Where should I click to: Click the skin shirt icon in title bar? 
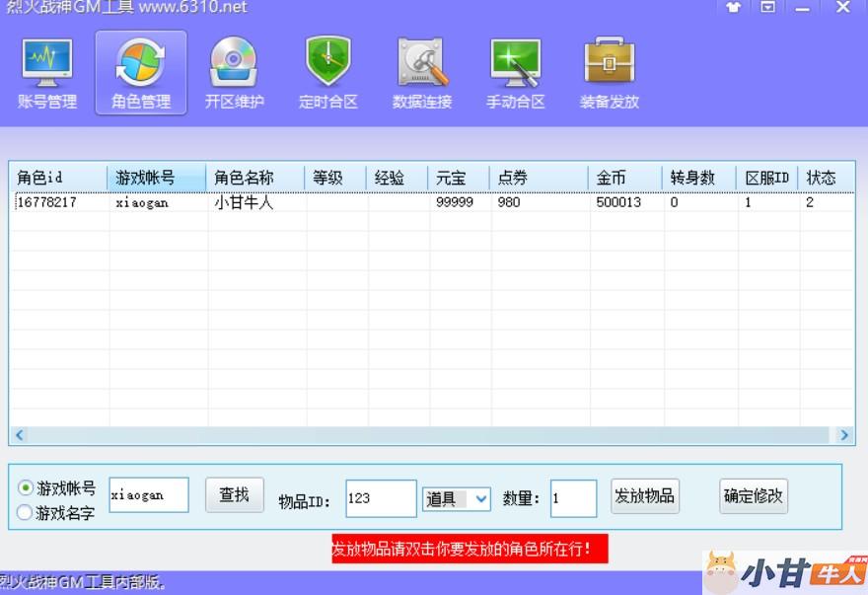[734, 7]
